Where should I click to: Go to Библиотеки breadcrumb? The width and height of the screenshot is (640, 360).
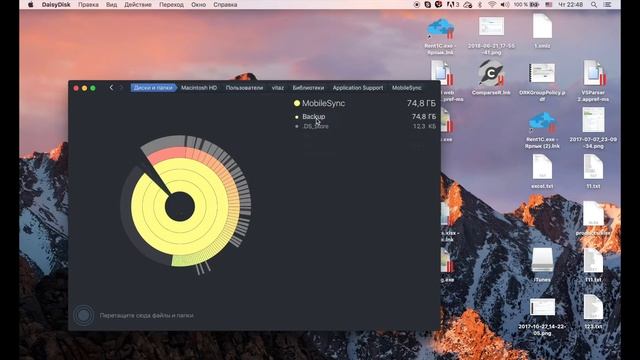point(308,87)
